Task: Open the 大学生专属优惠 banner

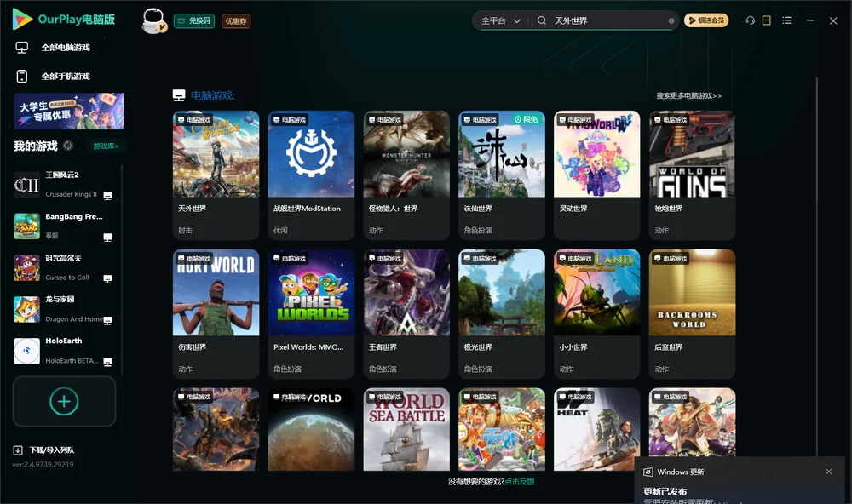Action: [69, 112]
